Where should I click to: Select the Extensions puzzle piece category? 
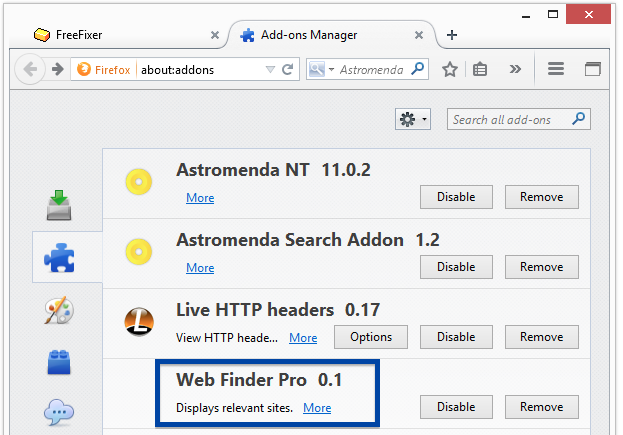(x=59, y=257)
